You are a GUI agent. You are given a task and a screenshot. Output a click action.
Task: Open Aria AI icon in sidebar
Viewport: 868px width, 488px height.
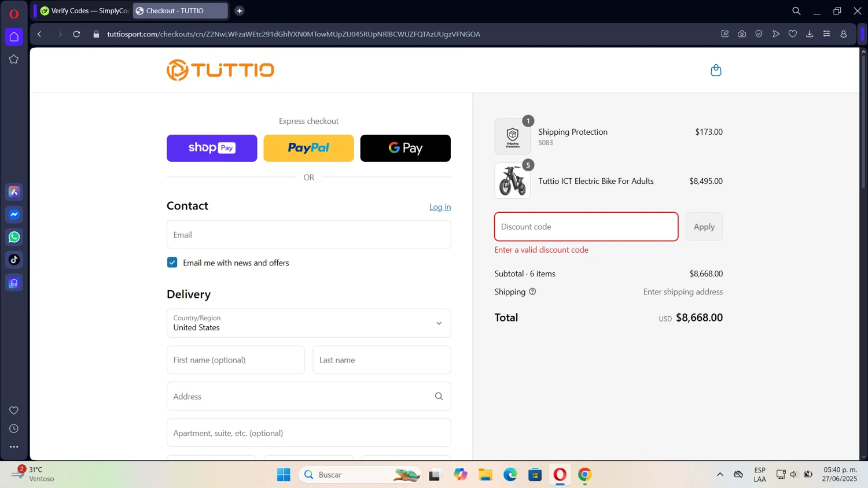tap(14, 192)
